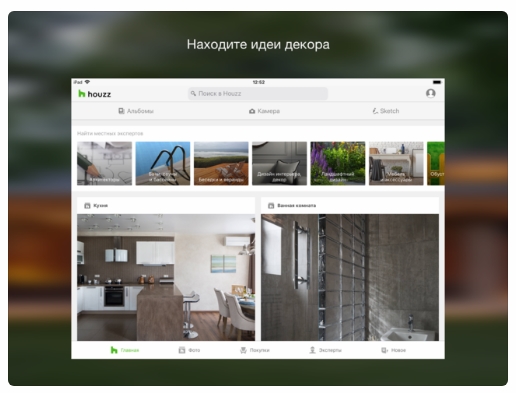Open Альбомы from the top toolbar
The height and width of the screenshot is (393, 516).
point(136,111)
